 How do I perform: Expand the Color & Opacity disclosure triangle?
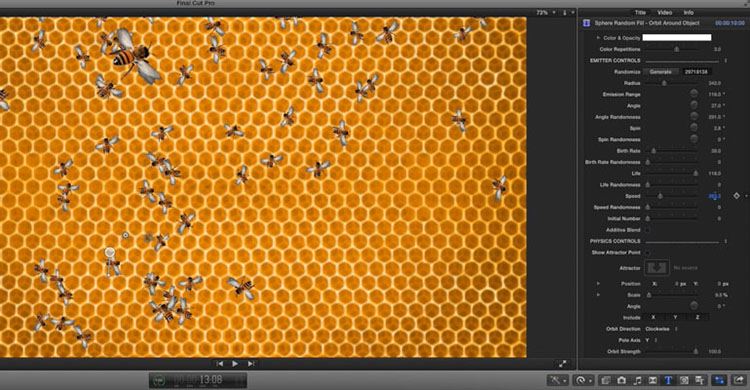point(597,37)
